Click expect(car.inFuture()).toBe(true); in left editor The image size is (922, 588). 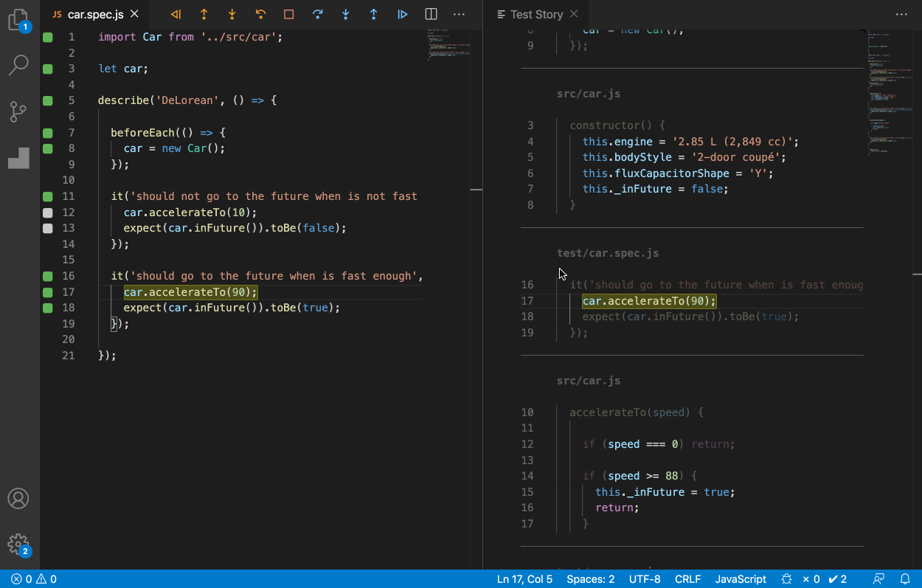(x=232, y=308)
